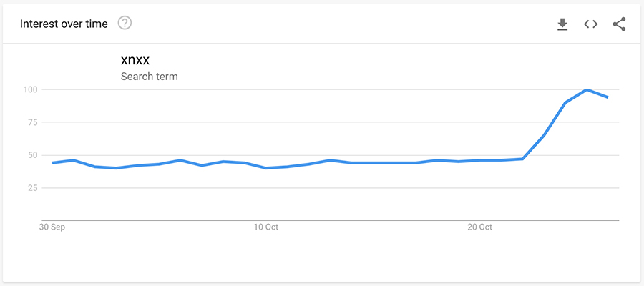
Task: Click the "Search term" subtitle text
Action: [149, 77]
